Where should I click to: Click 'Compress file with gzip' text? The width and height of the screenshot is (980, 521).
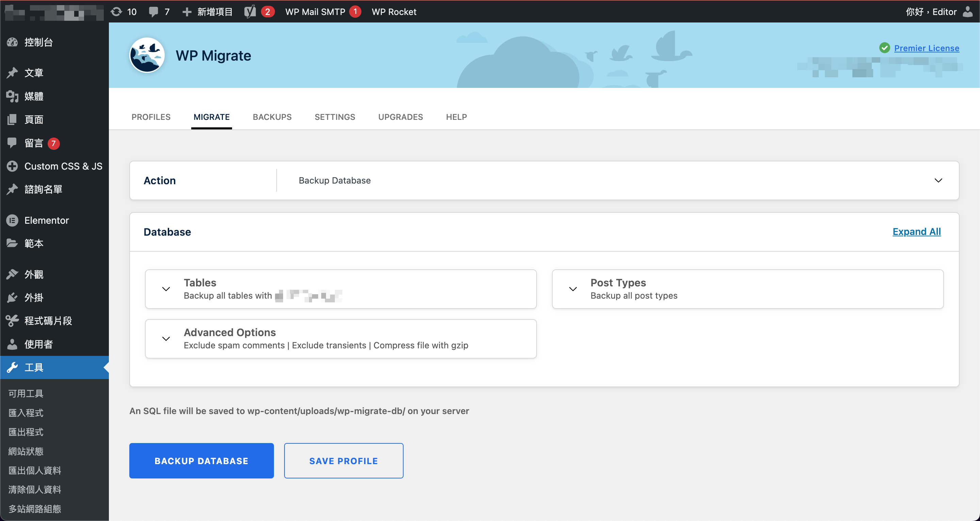click(421, 345)
